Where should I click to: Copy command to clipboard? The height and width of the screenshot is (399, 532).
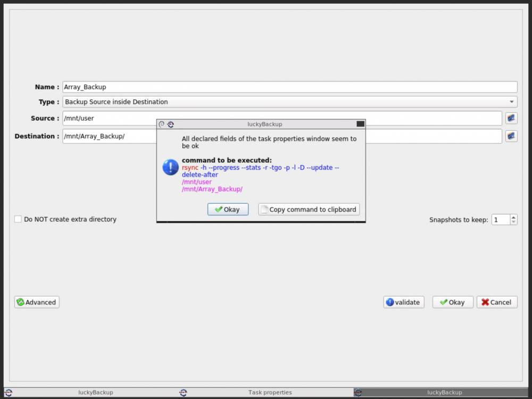[309, 209]
